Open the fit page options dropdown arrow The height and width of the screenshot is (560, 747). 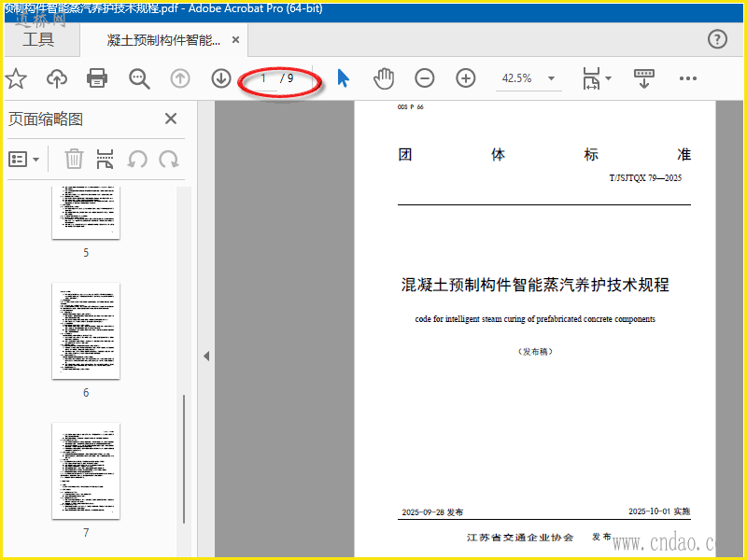[x=609, y=78]
